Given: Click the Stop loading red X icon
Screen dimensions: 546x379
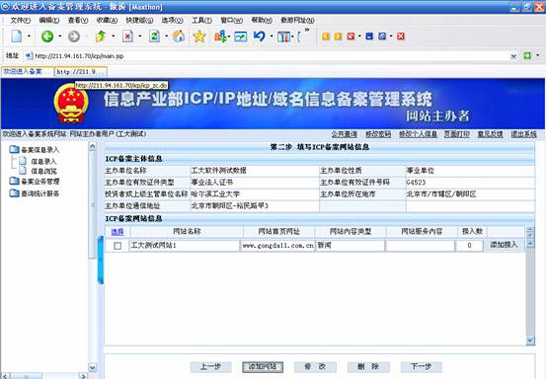Looking at the screenshot, I should (x=127, y=36).
